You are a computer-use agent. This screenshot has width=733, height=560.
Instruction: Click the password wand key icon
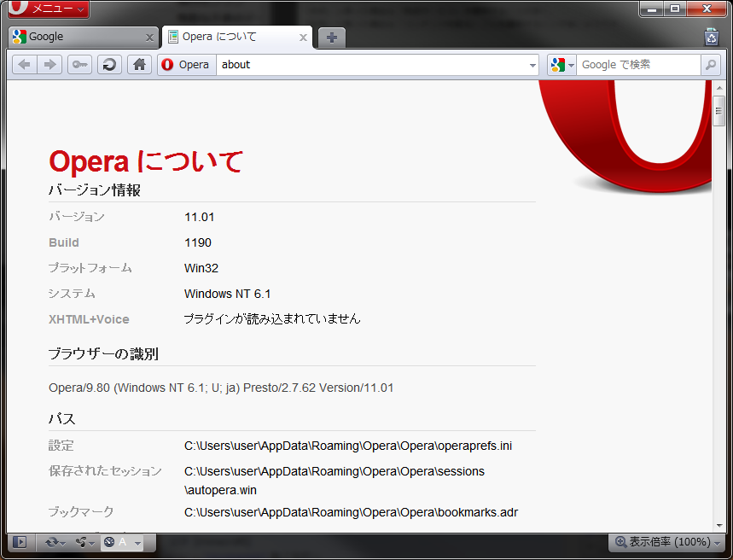point(79,65)
